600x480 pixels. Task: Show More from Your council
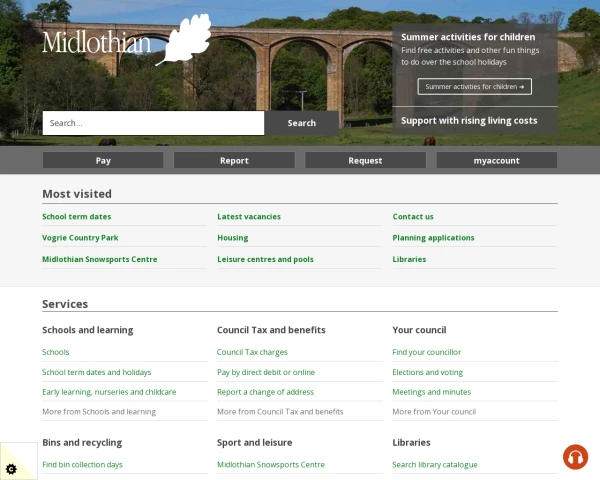tap(434, 412)
